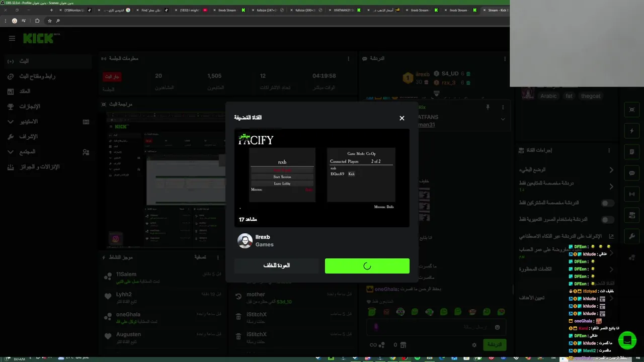
Task: Click the green loading confirm button
Action: point(367,266)
